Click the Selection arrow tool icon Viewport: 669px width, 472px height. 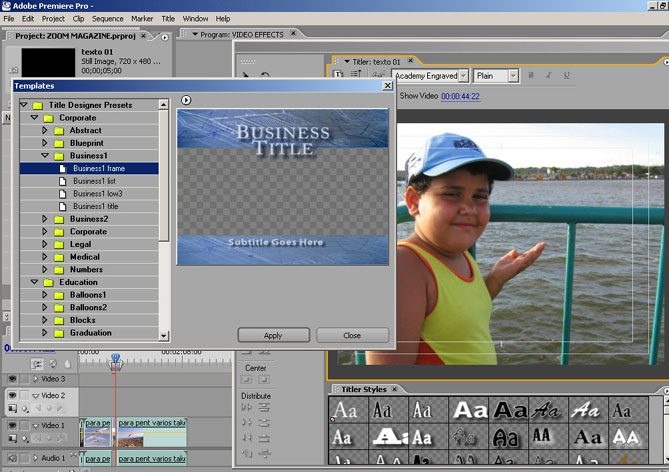coord(246,75)
